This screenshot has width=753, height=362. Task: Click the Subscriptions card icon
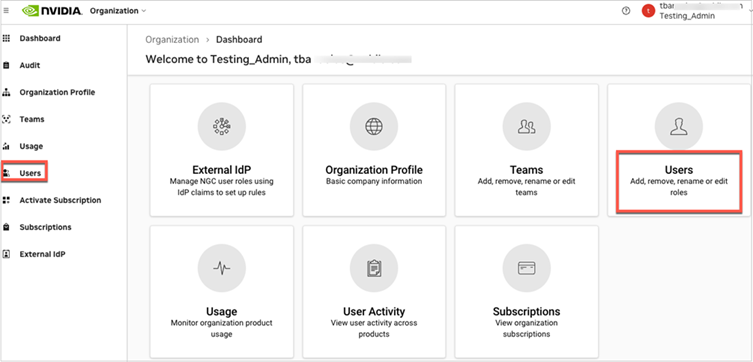(527, 268)
